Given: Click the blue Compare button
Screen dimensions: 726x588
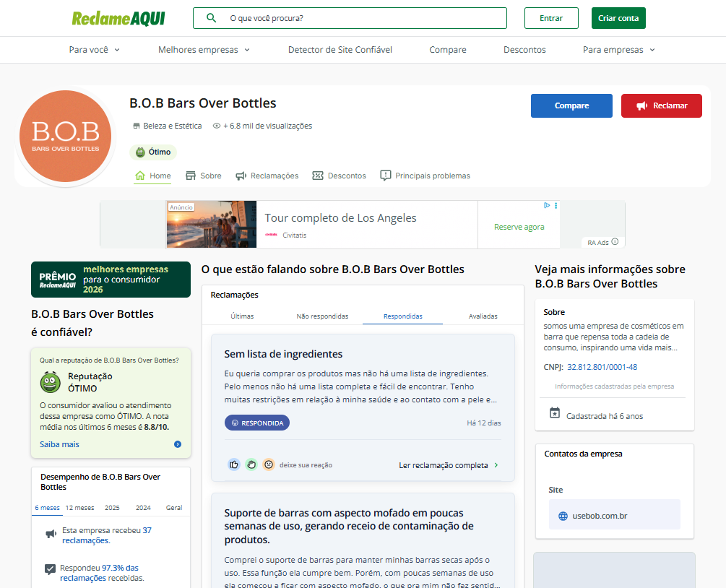Looking at the screenshot, I should [571, 105].
